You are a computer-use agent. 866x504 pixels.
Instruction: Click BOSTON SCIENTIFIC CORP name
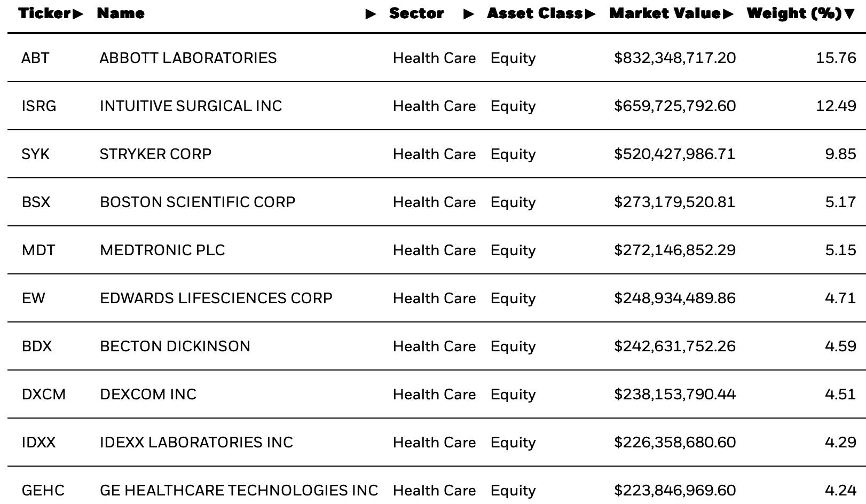point(198,202)
